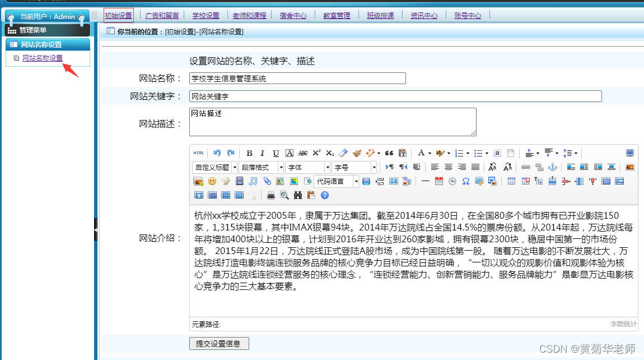
Task: Click the 网站关键字 input field
Action: click(395, 96)
